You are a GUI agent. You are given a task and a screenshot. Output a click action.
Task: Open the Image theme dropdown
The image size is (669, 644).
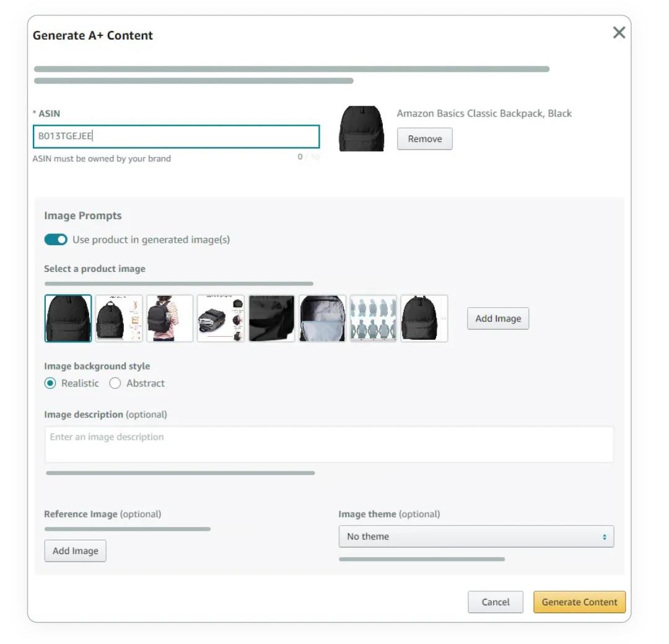pyautogui.click(x=476, y=536)
